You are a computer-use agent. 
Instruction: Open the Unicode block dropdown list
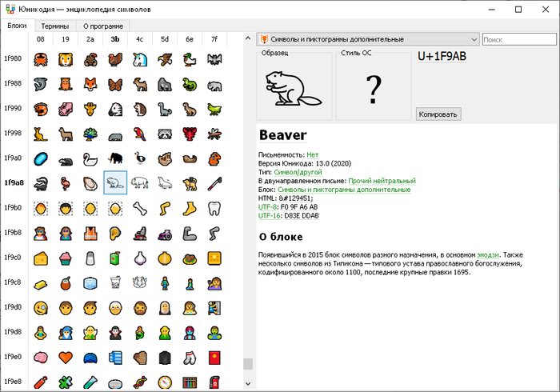pos(474,38)
